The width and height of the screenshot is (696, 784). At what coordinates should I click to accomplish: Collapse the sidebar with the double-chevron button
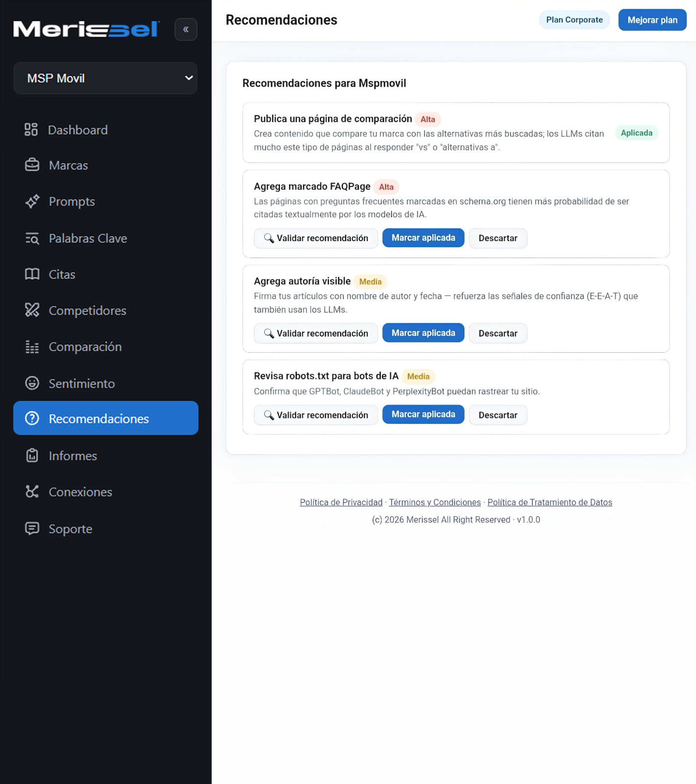[x=186, y=29]
